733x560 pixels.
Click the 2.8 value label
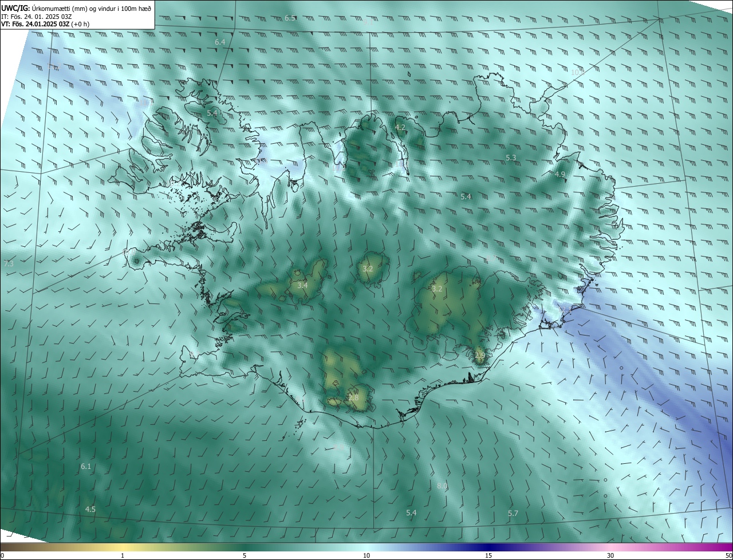click(353, 397)
